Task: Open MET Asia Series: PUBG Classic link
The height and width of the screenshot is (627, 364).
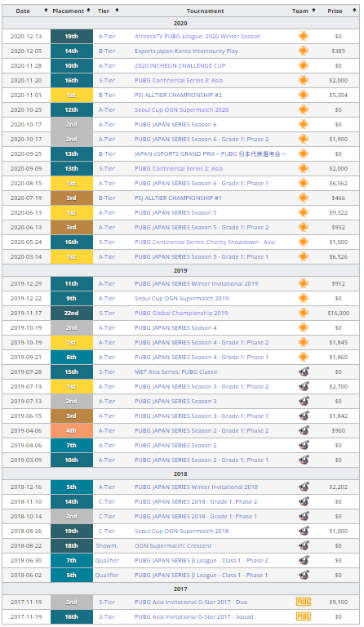Action: tap(176, 372)
